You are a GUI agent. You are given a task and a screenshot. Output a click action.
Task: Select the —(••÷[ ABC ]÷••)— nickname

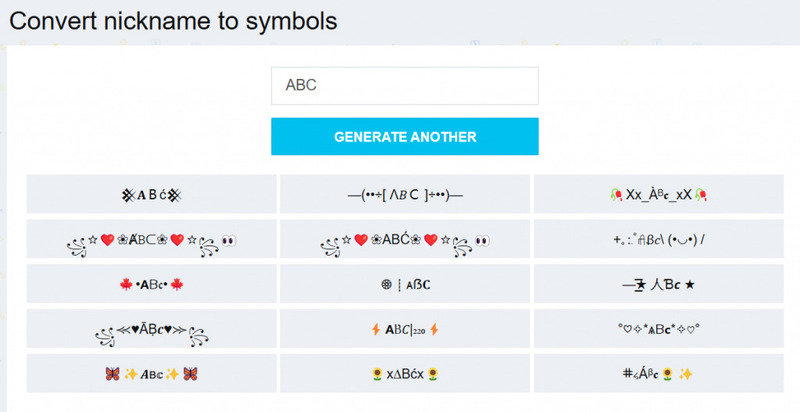[x=405, y=194]
